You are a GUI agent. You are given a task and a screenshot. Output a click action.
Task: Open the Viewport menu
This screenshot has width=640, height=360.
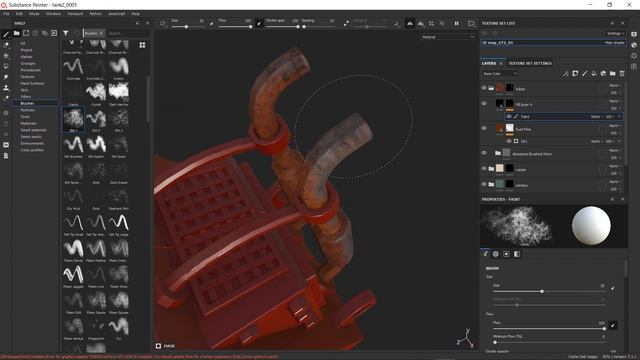[75, 14]
